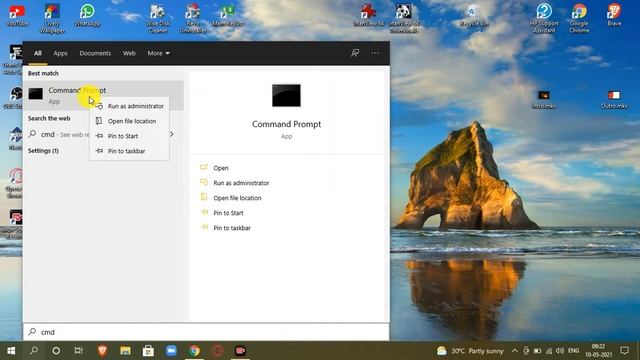
Task: Open the volume tray icon
Action: pos(560,351)
